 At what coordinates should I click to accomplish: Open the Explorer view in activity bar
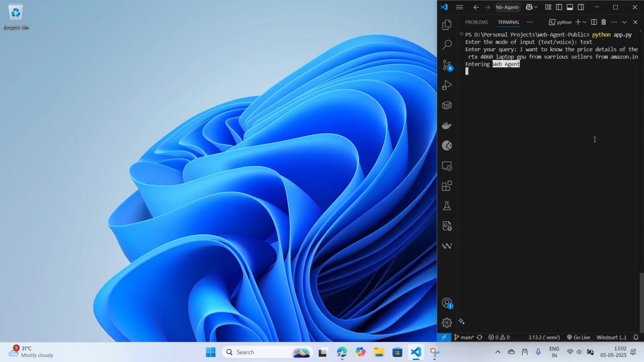[446, 25]
